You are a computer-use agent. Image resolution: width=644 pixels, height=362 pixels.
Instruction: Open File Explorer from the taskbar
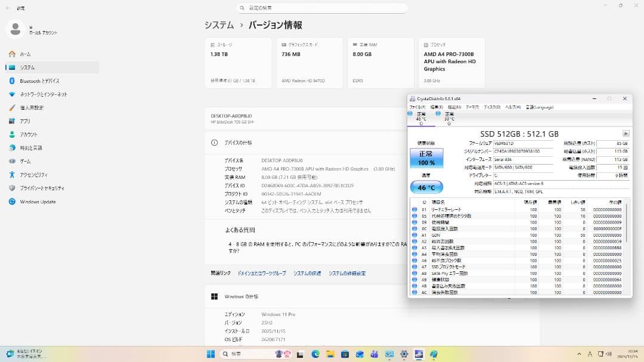click(x=330, y=354)
